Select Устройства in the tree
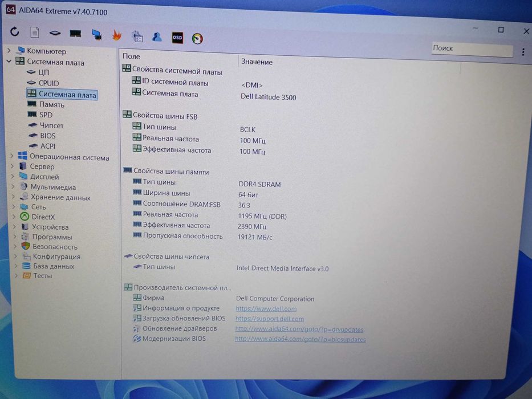This screenshot has height=399, width=532. click(x=50, y=227)
